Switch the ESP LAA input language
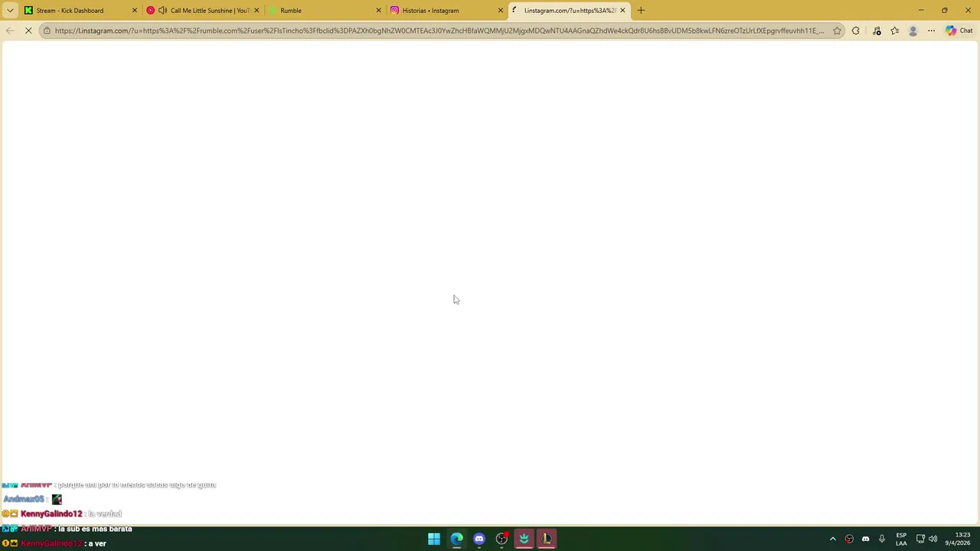Screen dimensions: 980x551 pyautogui.click(x=901, y=539)
